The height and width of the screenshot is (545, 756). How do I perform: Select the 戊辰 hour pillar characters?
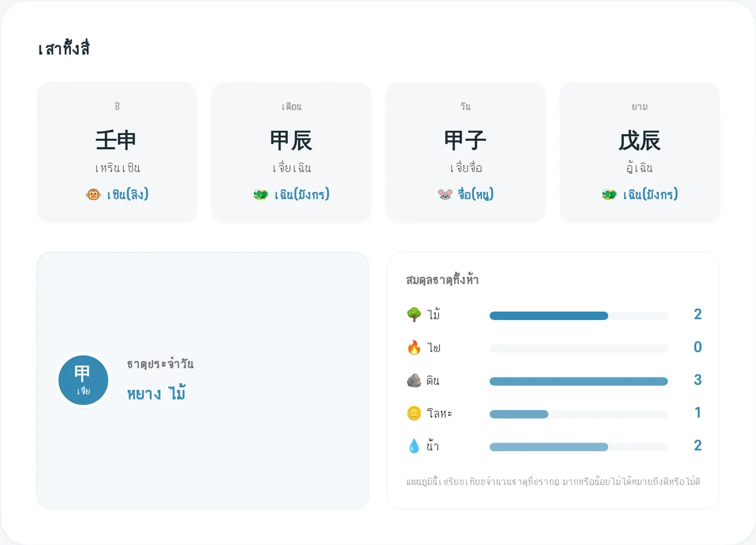point(639,140)
